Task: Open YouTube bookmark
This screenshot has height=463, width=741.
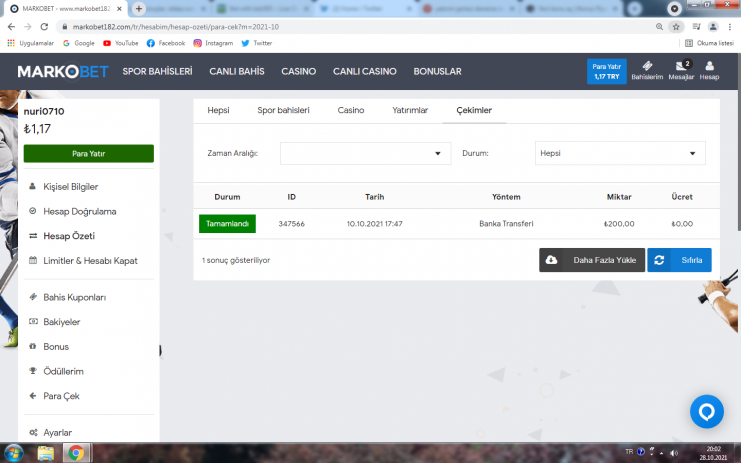Action: pos(121,43)
